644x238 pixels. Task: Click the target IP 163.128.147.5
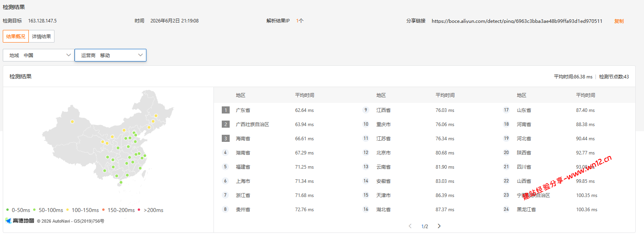tap(42, 21)
